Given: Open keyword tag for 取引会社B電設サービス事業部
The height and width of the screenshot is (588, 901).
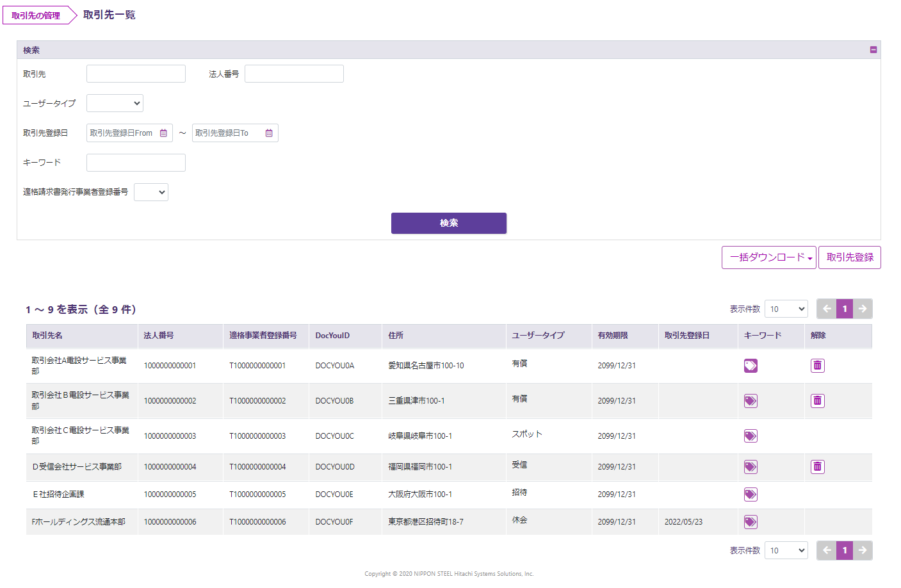Looking at the screenshot, I should (x=751, y=401).
